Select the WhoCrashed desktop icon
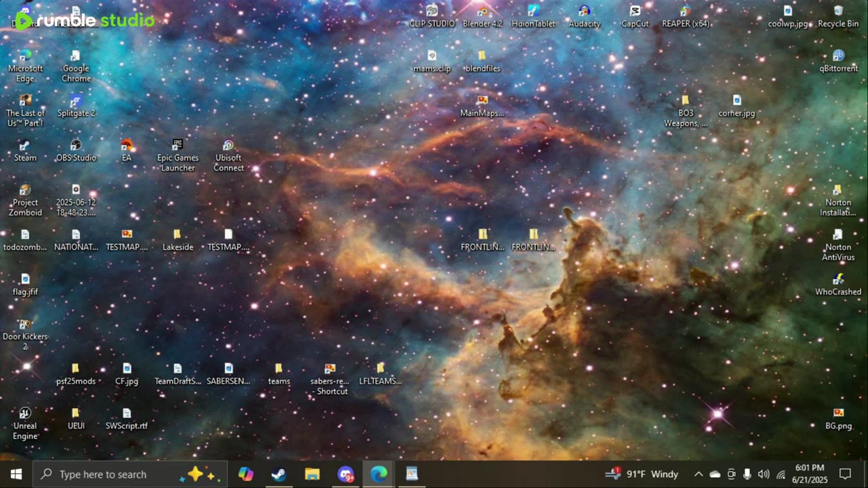Viewport: 868px width, 488px height. point(838,285)
